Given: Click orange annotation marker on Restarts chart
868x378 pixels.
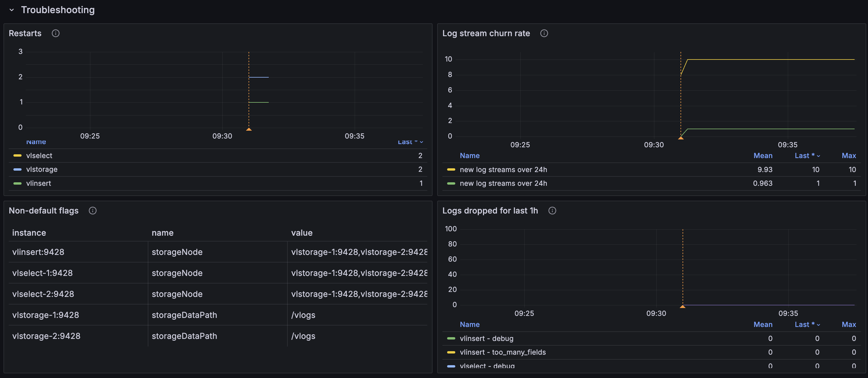Looking at the screenshot, I should click(x=249, y=129).
